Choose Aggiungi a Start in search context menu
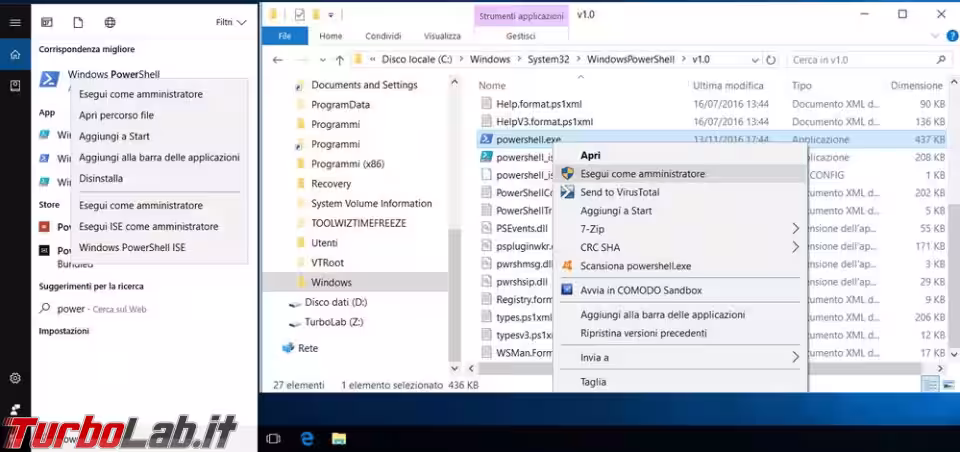The width and height of the screenshot is (960, 452). point(114,136)
